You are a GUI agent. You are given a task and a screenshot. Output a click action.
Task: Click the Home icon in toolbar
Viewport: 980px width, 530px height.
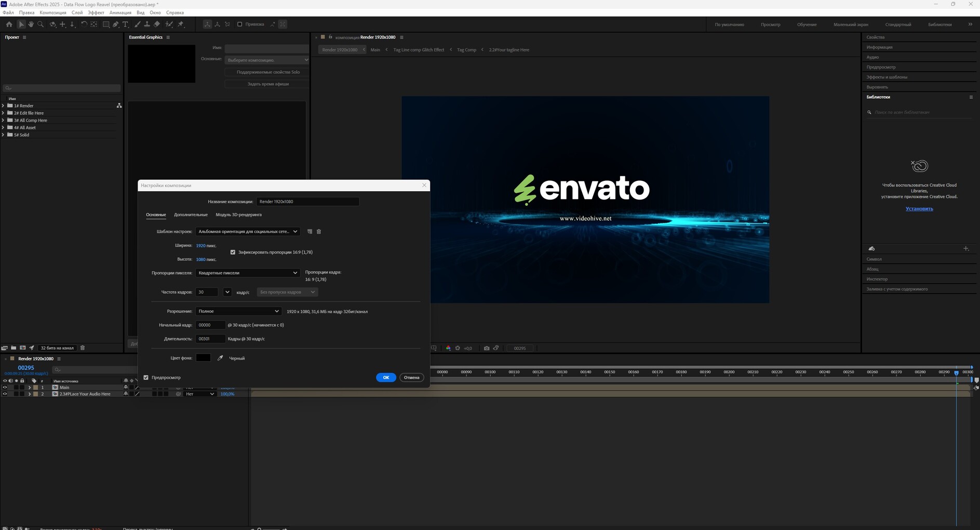pyautogui.click(x=9, y=24)
